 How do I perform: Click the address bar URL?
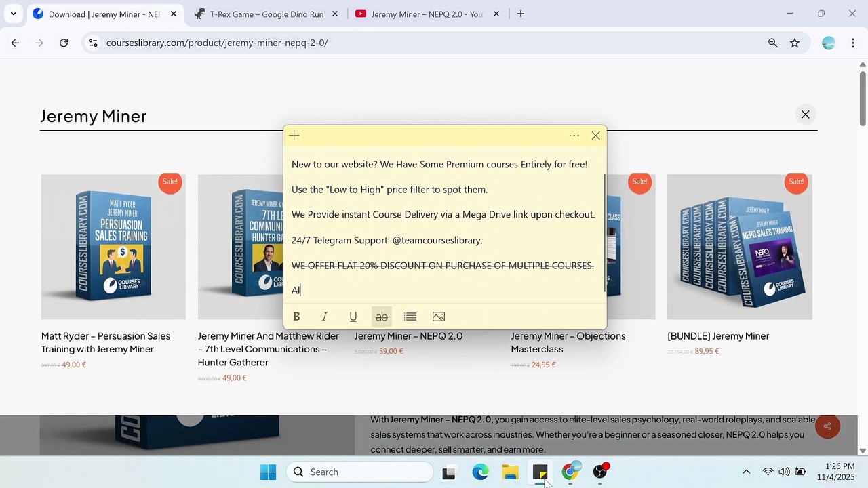217,43
